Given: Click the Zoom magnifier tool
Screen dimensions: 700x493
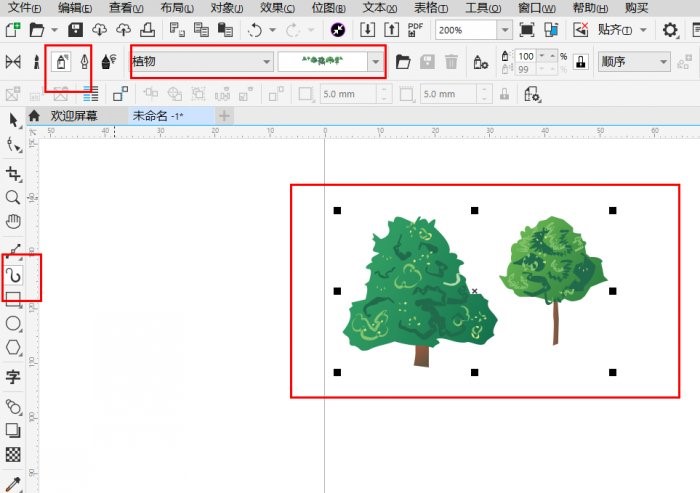Looking at the screenshot, I should [x=14, y=198].
